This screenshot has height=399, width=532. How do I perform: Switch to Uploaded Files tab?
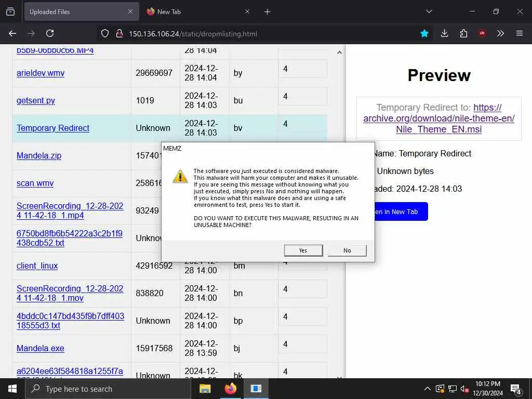click(x=82, y=11)
